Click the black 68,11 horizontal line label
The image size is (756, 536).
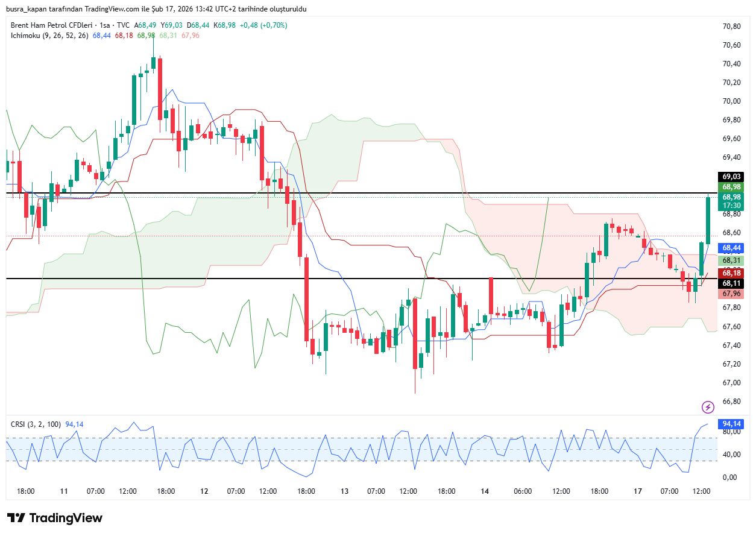pyautogui.click(x=731, y=283)
